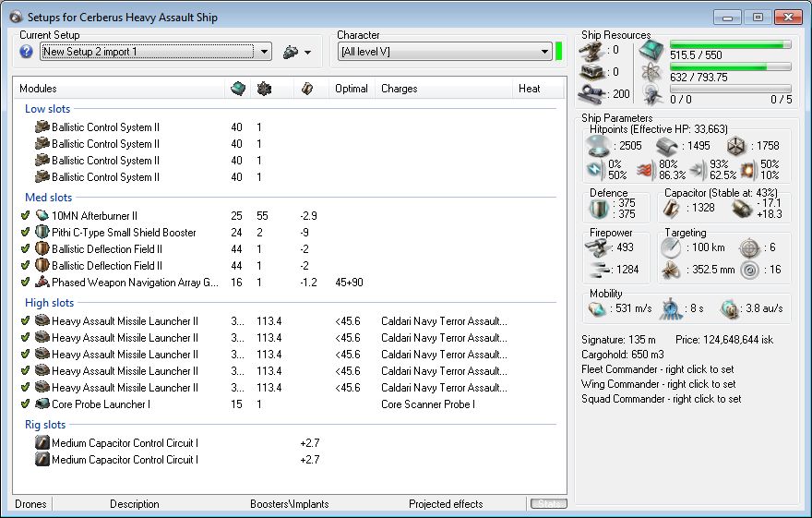Toggle Pithi C-Type Small Shield Booster status

pos(25,233)
